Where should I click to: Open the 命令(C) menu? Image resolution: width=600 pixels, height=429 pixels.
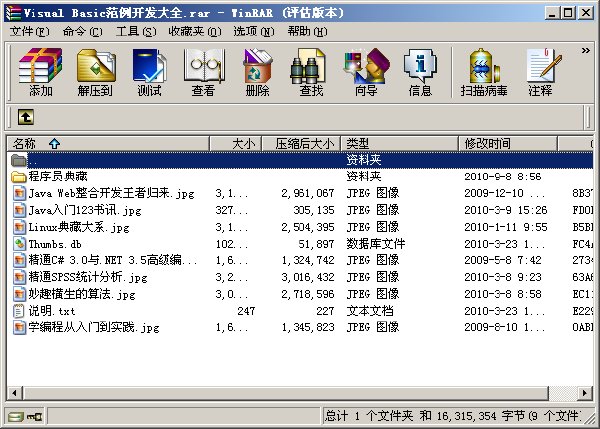(x=82, y=31)
